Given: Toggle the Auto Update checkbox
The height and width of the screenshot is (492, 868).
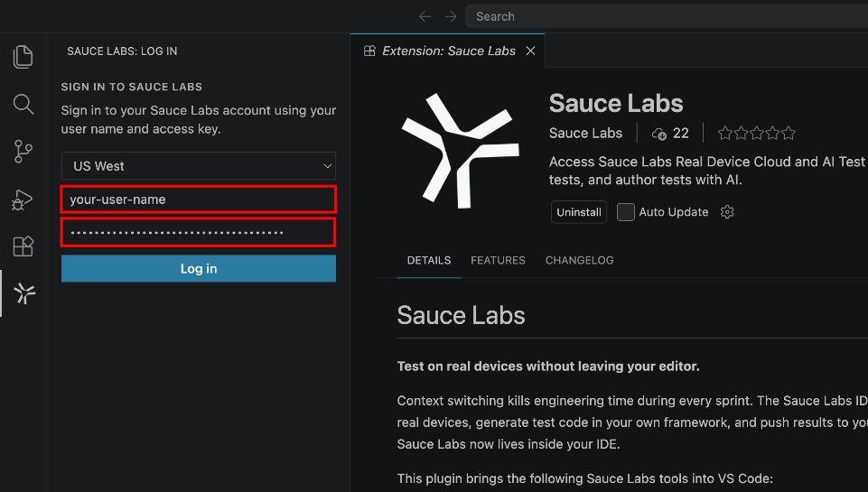Looking at the screenshot, I should click(626, 212).
